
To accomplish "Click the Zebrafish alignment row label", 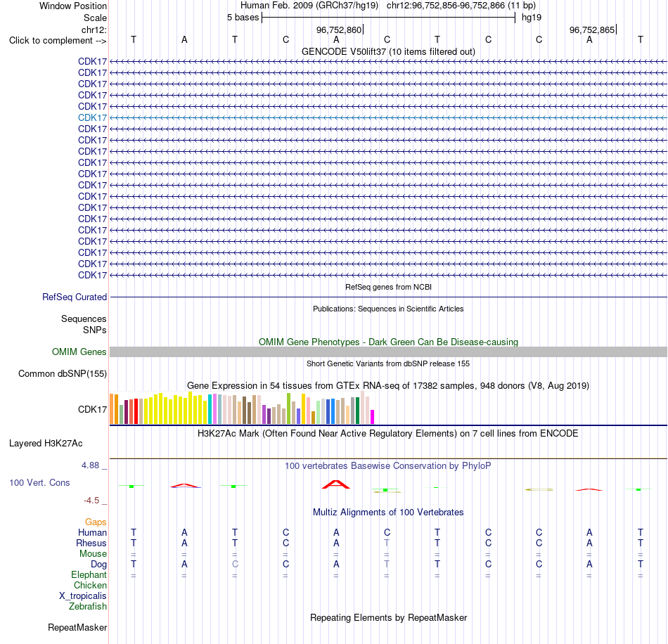I will (88, 606).
